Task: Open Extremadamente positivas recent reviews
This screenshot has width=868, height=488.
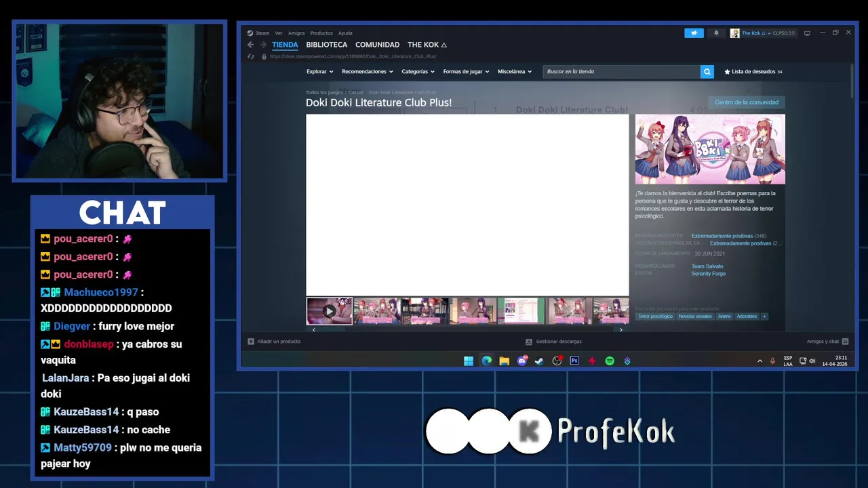Action: 722,236
